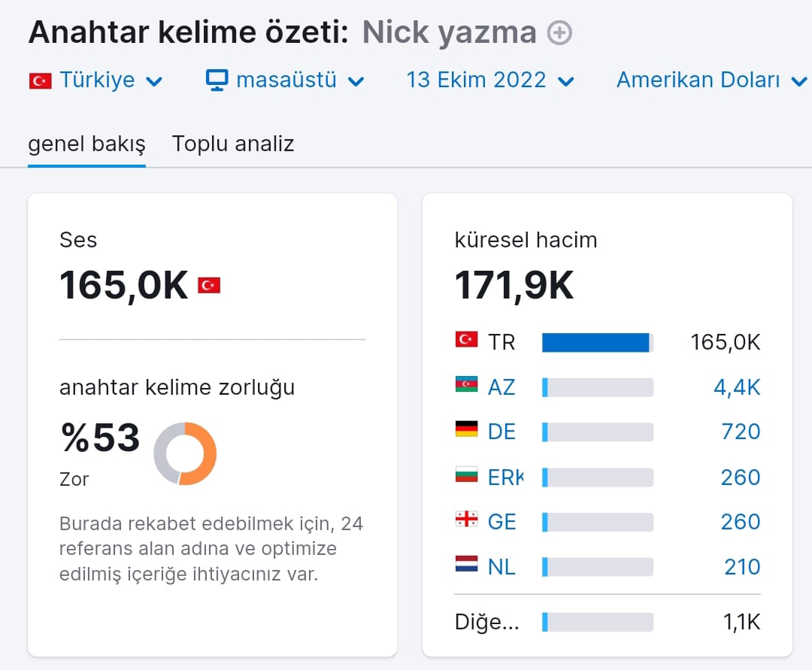This screenshot has height=670, width=812.
Task: Open the Türkiye country dropdown
Action: pyautogui.click(x=95, y=80)
